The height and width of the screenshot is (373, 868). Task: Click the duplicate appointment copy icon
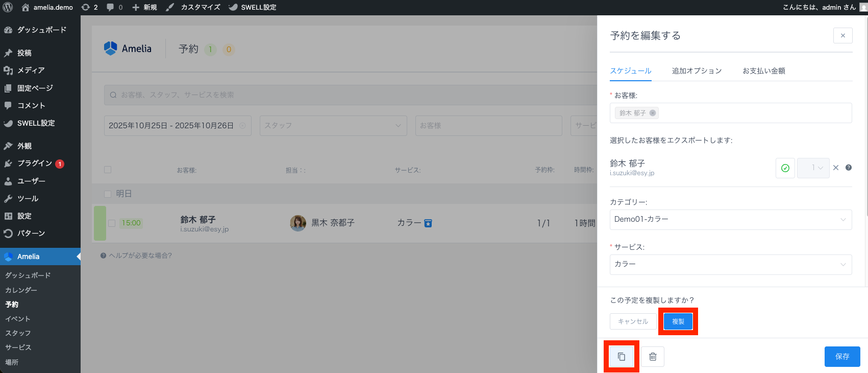click(621, 357)
